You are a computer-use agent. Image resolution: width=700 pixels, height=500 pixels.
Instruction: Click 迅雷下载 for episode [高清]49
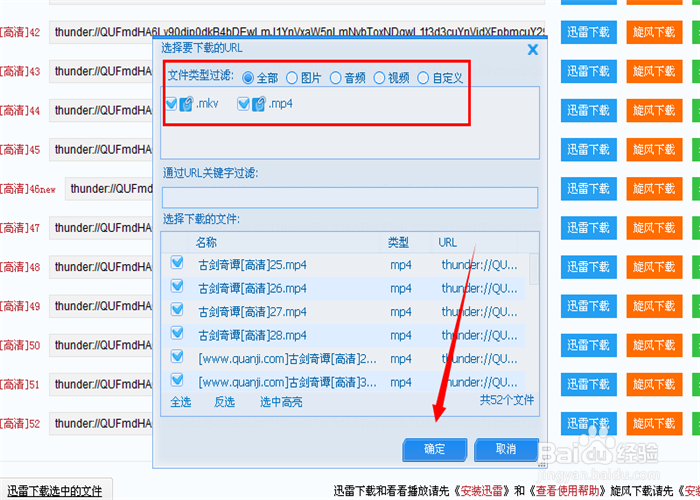[589, 306]
